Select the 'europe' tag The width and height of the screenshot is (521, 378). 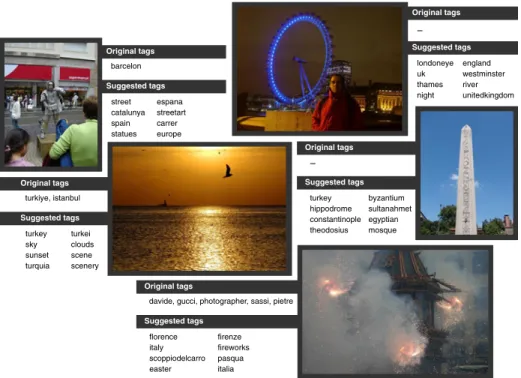click(x=169, y=134)
